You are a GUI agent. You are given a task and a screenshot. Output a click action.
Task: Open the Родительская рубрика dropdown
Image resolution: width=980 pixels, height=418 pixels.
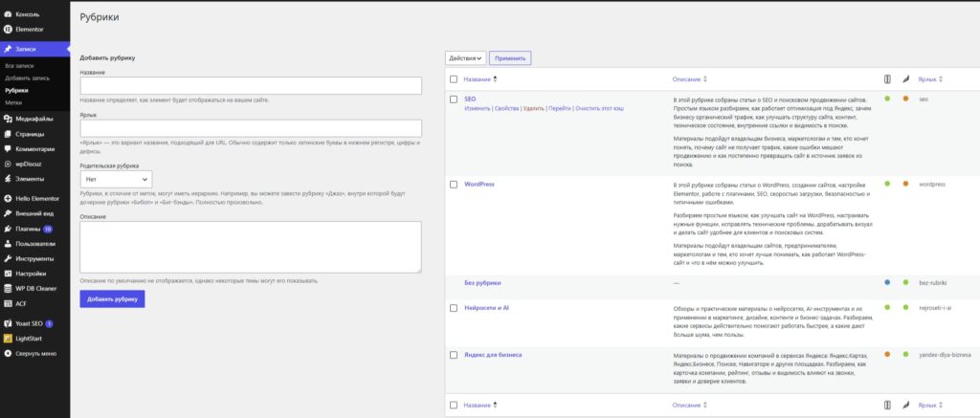pos(116,179)
